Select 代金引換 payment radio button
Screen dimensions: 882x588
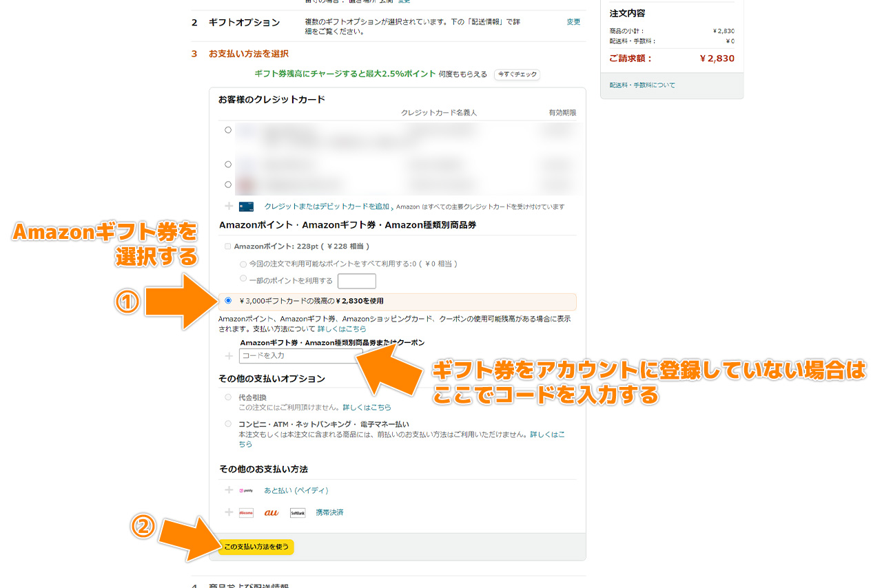point(228,397)
